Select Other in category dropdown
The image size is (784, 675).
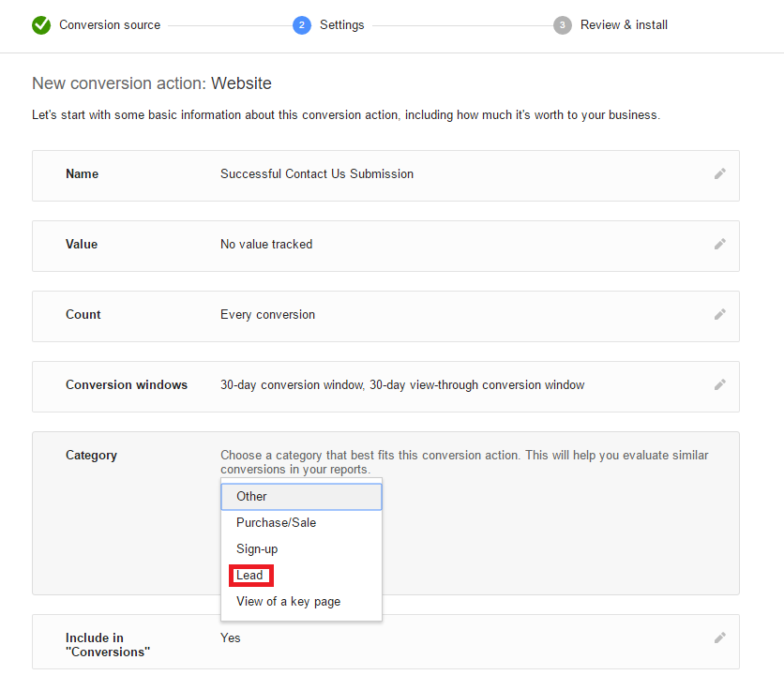301,497
